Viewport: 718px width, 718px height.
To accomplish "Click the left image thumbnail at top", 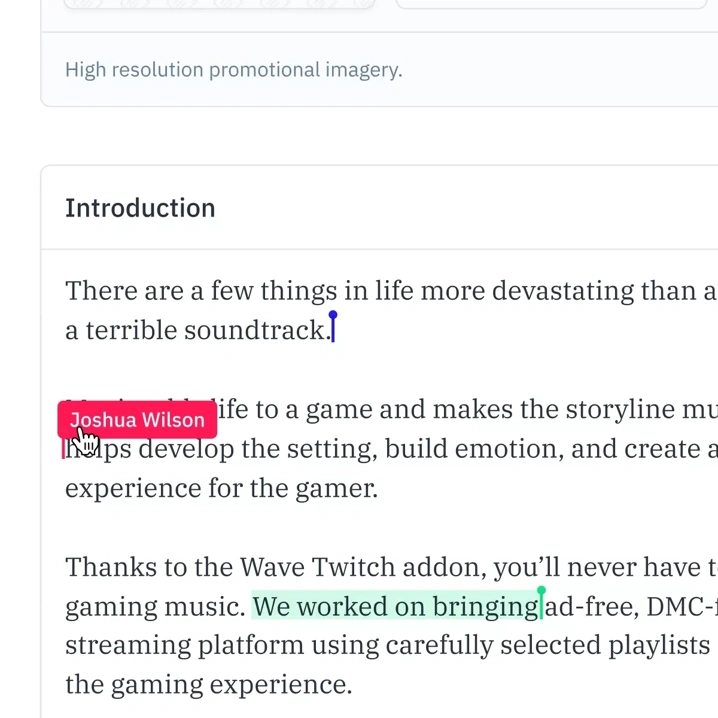I will click(x=218, y=4).
